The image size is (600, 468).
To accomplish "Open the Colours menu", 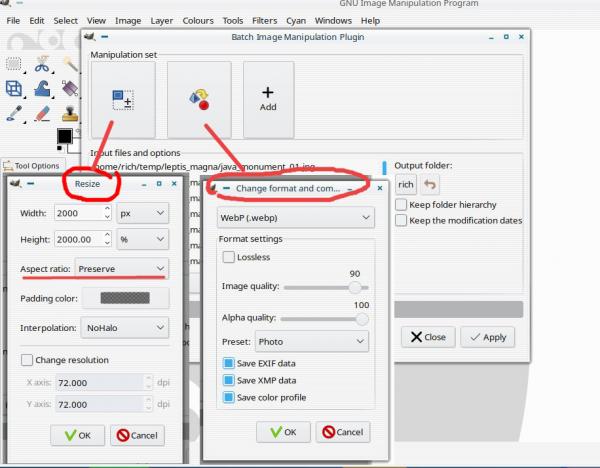I will (198, 21).
